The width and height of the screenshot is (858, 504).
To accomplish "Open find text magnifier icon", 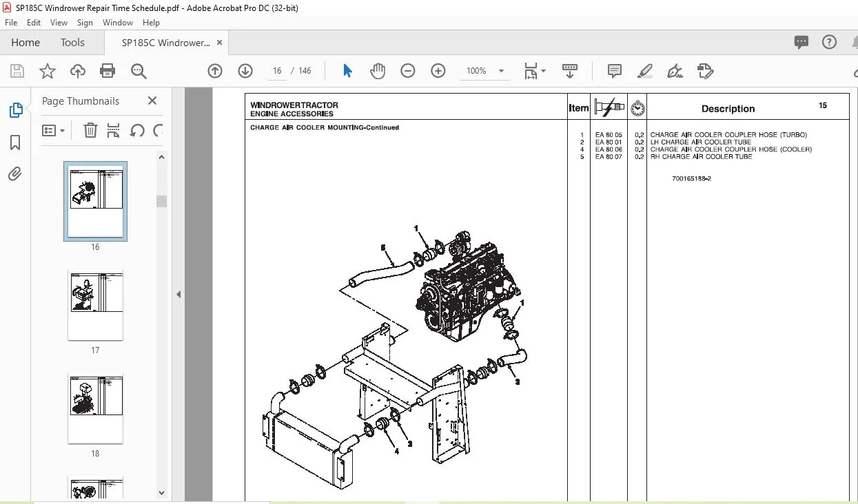I will pyautogui.click(x=139, y=71).
